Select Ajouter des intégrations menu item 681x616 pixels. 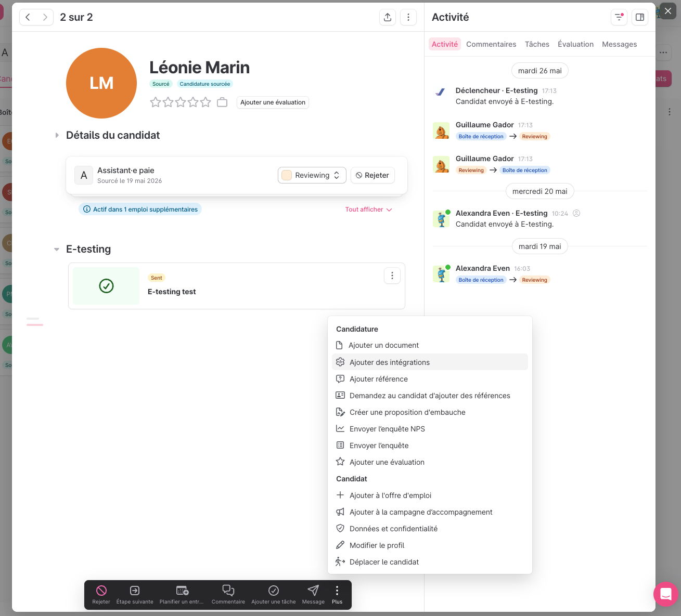(x=430, y=362)
